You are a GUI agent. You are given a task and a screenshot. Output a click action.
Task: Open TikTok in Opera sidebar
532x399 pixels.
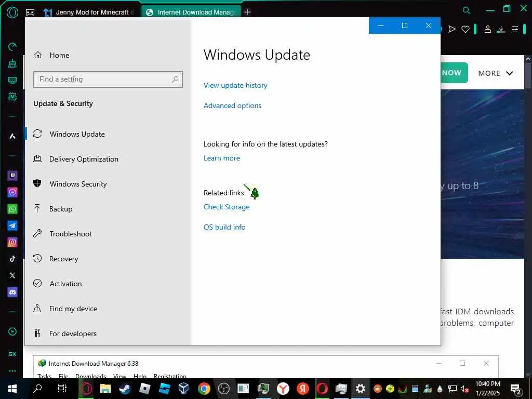pyautogui.click(x=12, y=259)
